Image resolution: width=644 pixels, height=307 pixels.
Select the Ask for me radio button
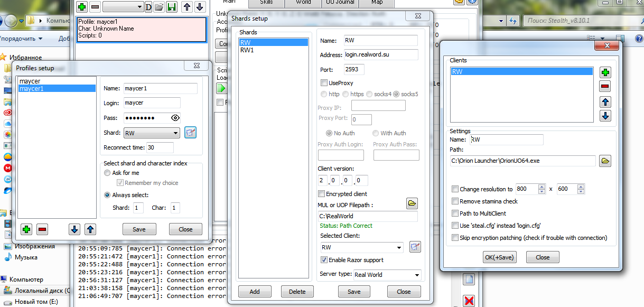point(108,173)
